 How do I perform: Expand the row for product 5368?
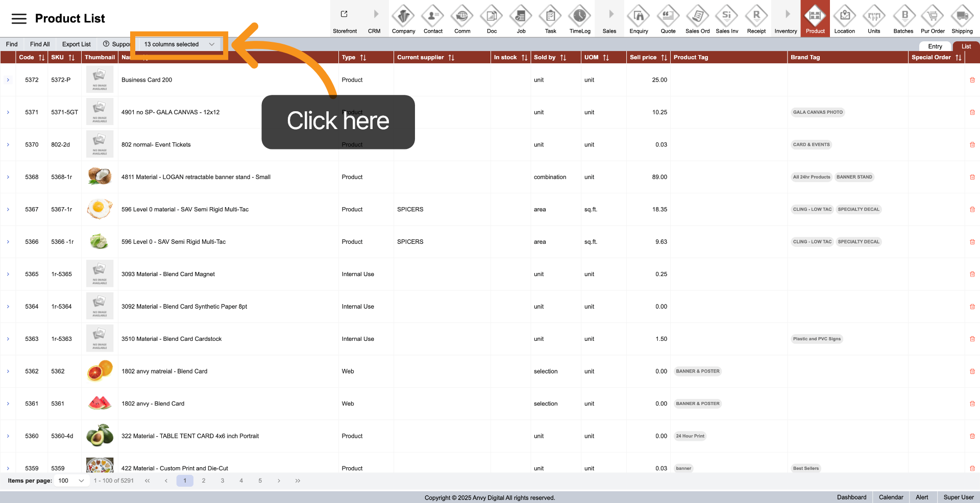click(8, 177)
